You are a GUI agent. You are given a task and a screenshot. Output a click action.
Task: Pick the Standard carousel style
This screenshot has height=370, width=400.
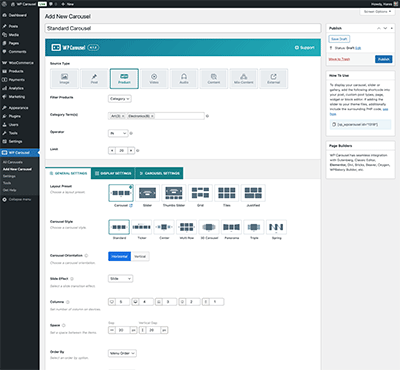click(119, 227)
